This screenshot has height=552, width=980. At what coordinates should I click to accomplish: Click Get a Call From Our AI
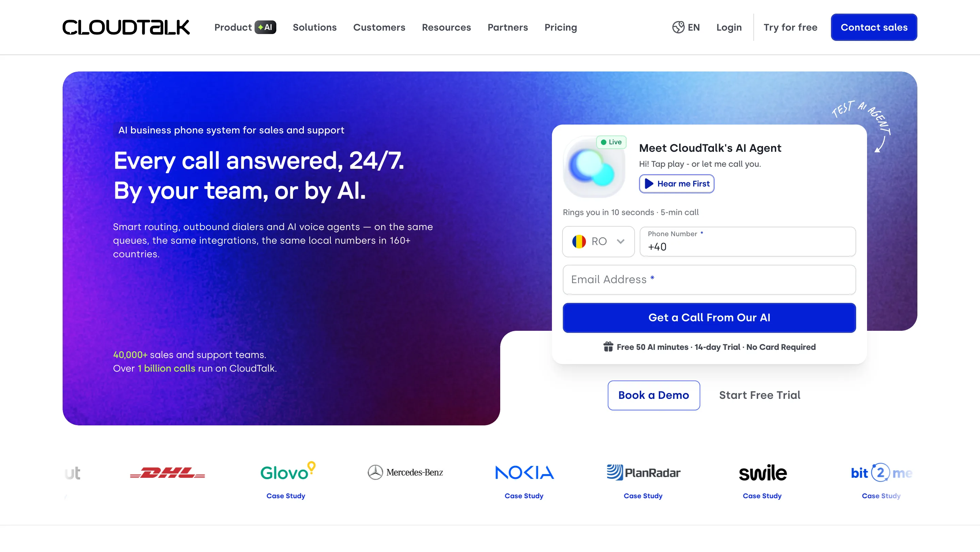click(x=709, y=318)
